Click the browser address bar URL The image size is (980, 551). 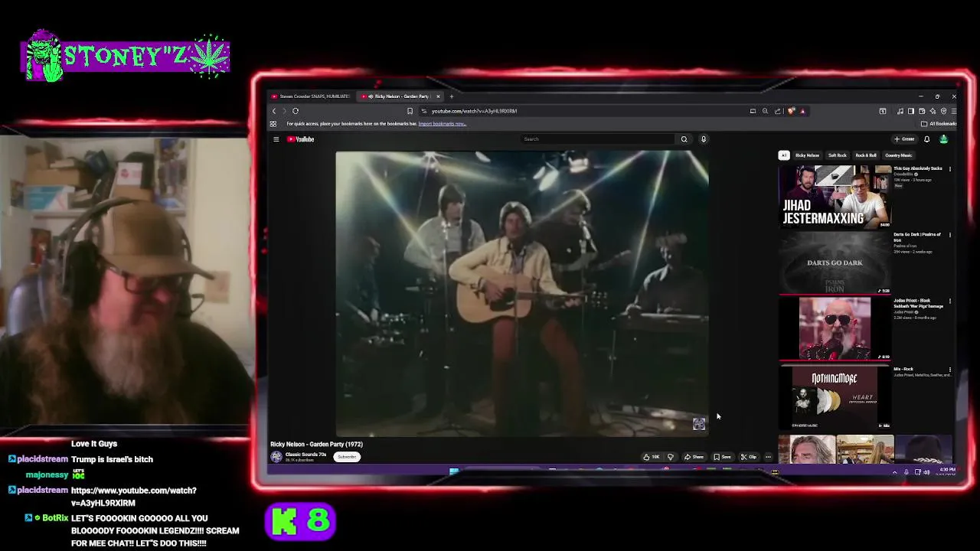pos(474,111)
